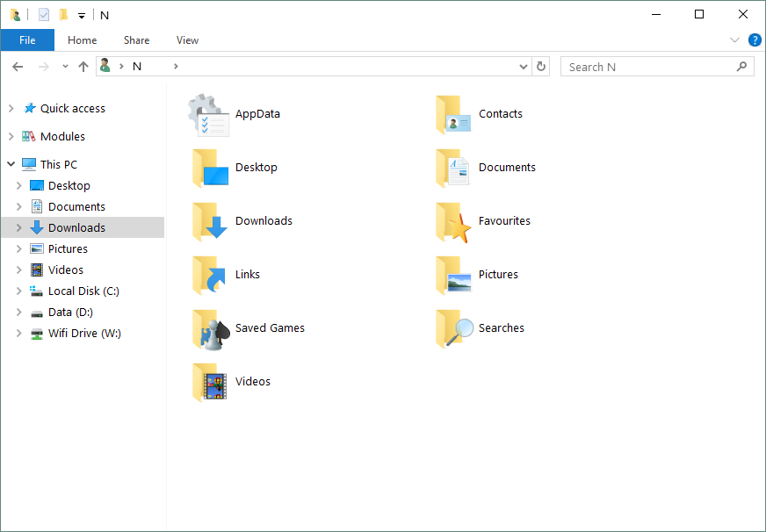This screenshot has height=532, width=766.
Task: Refresh the current folder view
Action: 541,67
